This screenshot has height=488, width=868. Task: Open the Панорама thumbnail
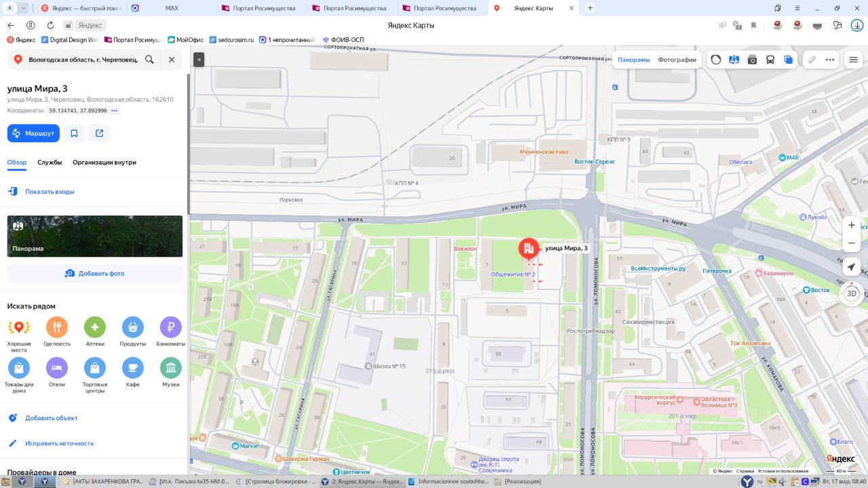click(x=95, y=237)
